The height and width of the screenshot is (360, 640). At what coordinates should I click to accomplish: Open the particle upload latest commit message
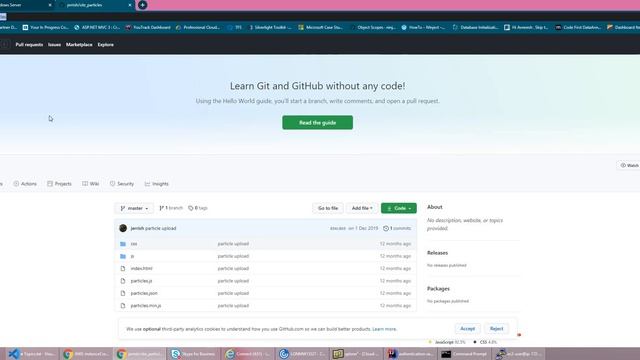(161, 228)
